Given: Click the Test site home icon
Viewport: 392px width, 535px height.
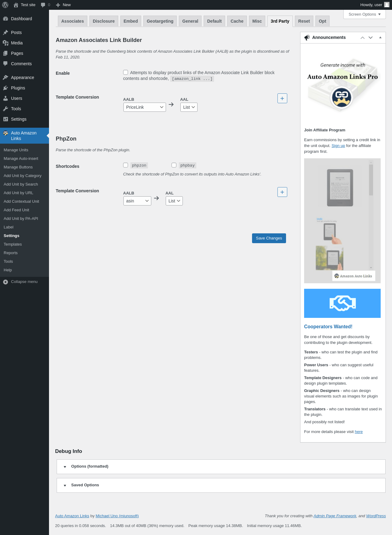Looking at the screenshot, I should pos(16,5).
